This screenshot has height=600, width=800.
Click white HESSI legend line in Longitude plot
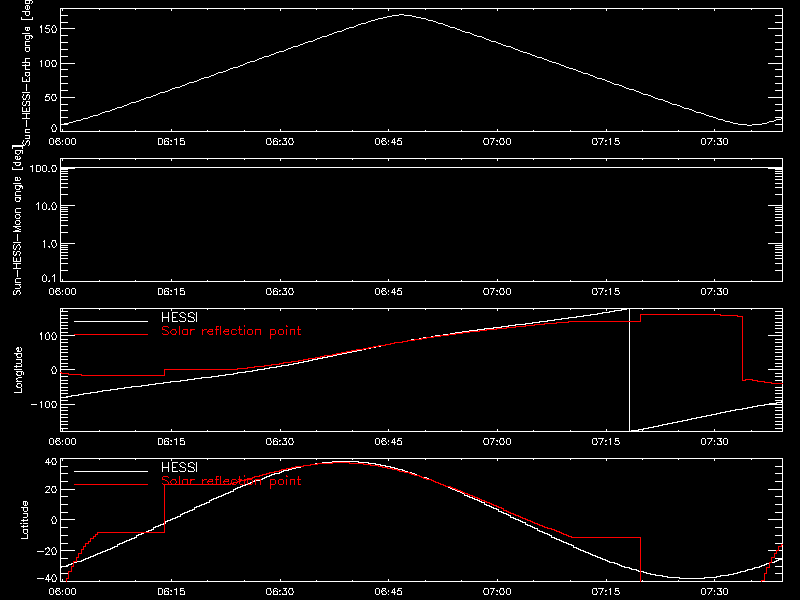(111, 321)
